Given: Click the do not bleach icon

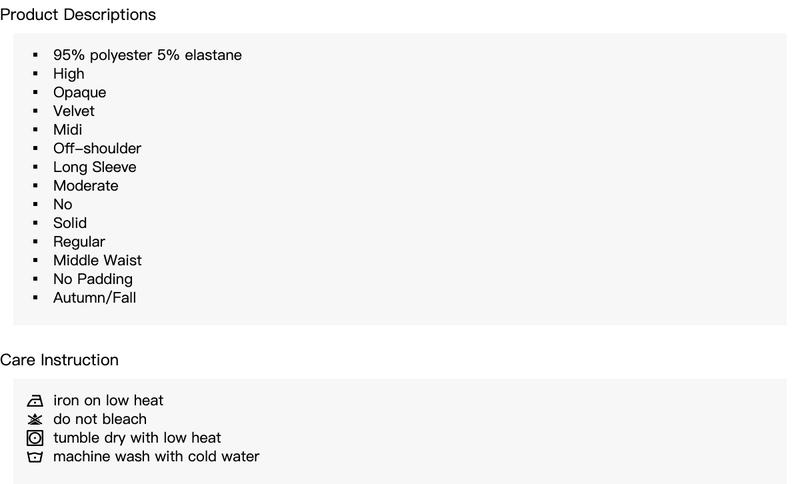Looking at the screenshot, I should point(35,419).
